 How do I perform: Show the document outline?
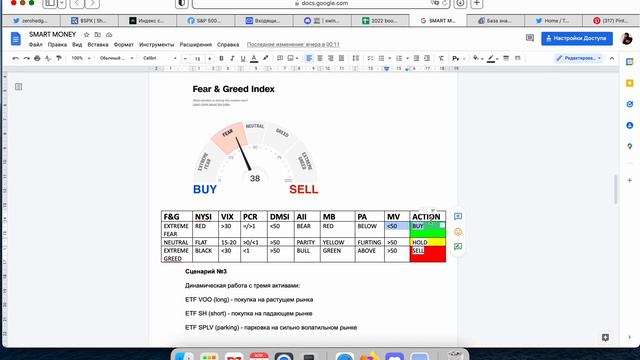coord(18,87)
